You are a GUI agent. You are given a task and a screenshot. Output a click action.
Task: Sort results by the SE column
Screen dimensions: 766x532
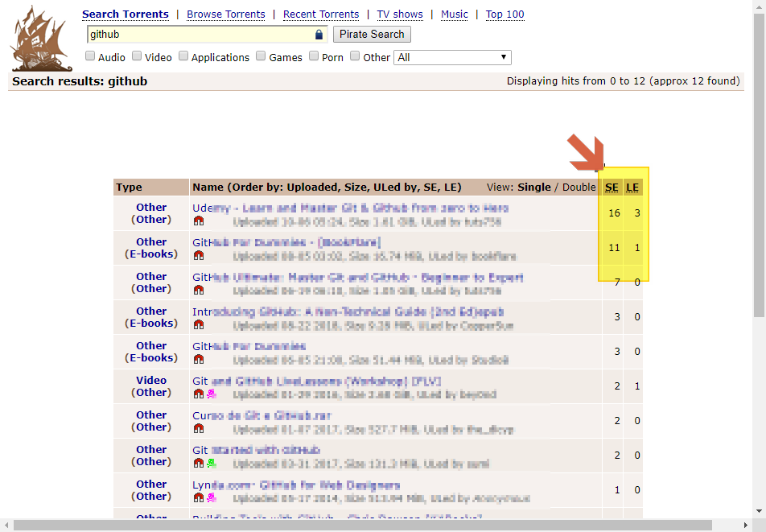click(612, 188)
